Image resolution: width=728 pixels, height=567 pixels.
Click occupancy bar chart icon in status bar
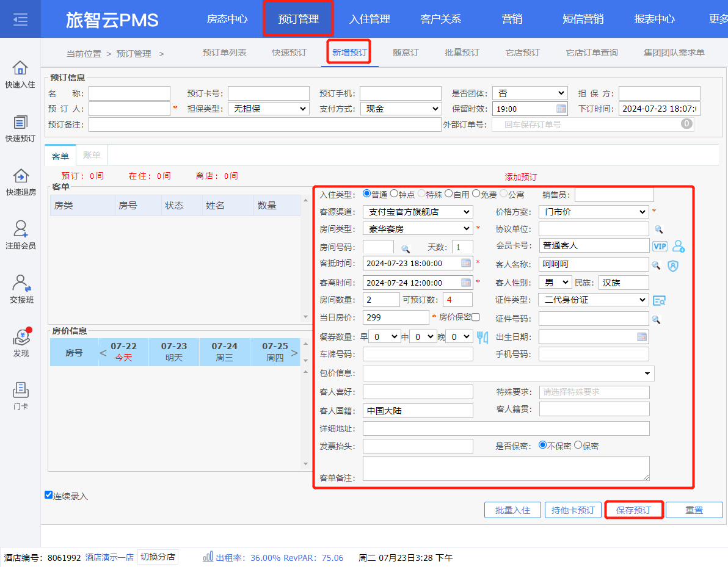(x=208, y=557)
